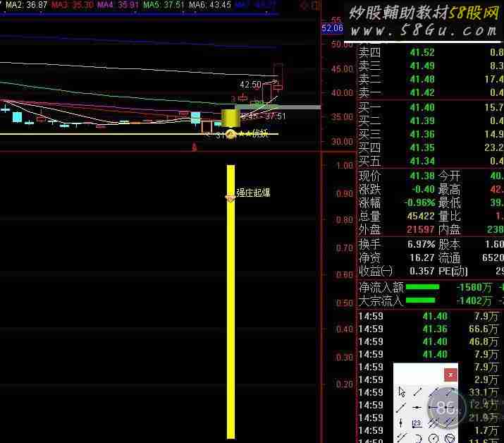Viewport: 504px width, 443px height.
Task: Select the arc drawing tool
Action: [x=418, y=438]
